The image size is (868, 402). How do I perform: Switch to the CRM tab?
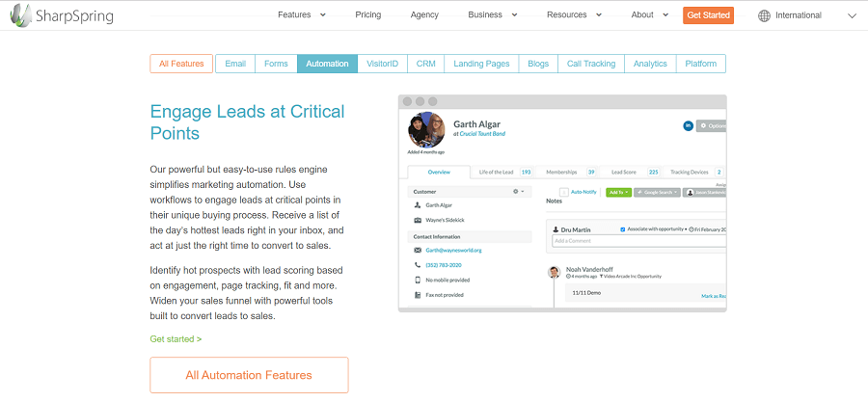pyautogui.click(x=425, y=64)
